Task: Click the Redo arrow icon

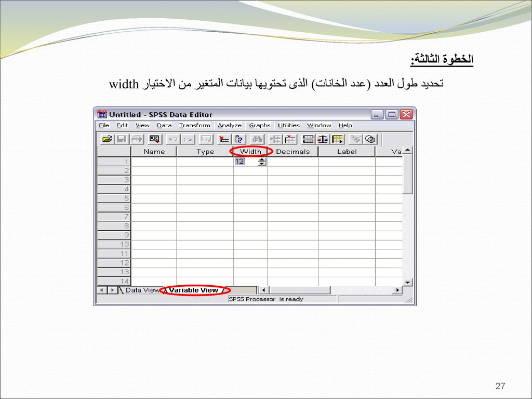Action: pyautogui.click(x=188, y=139)
